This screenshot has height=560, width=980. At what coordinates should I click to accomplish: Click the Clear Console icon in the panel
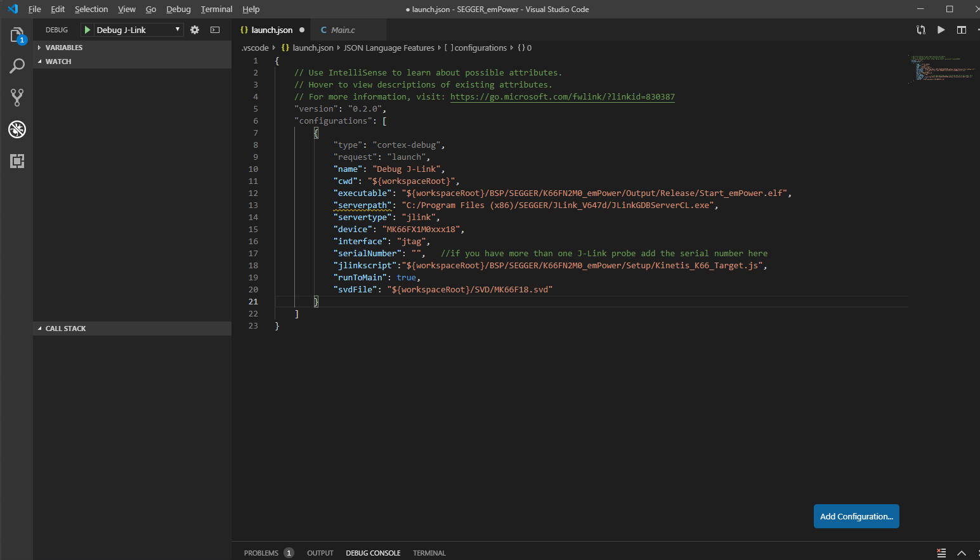(x=941, y=553)
